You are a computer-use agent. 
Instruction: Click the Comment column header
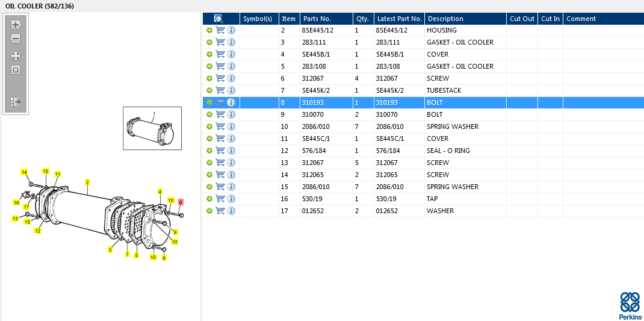(x=603, y=19)
